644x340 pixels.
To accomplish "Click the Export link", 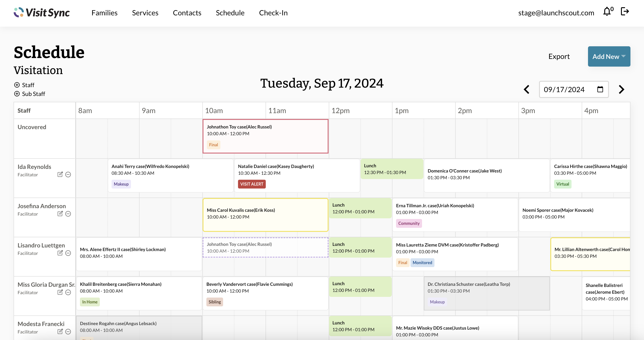I will coord(559,56).
